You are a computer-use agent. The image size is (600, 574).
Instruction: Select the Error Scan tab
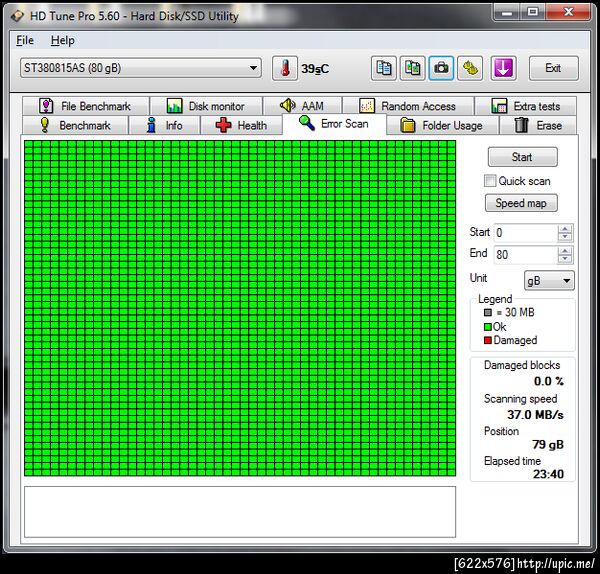point(334,124)
